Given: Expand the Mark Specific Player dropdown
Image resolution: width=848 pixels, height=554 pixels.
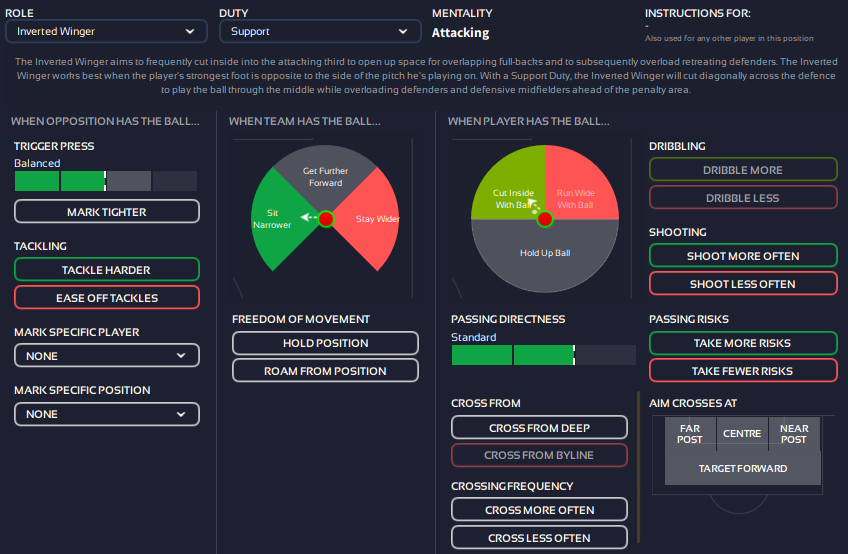Looking at the screenshot, I should click(107, 355).
